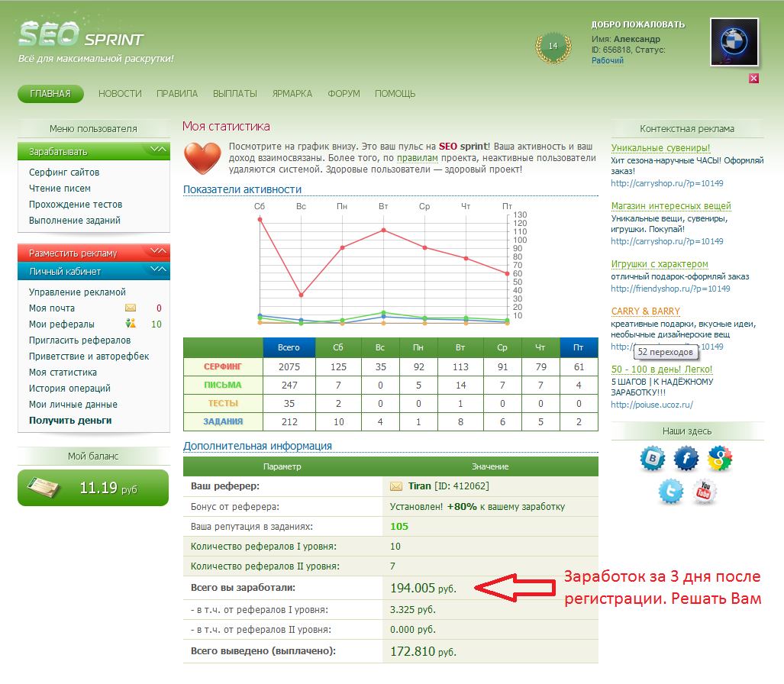The image size is (784, 684).
Task: Click the Пт column header in the table
Action: 579,347
